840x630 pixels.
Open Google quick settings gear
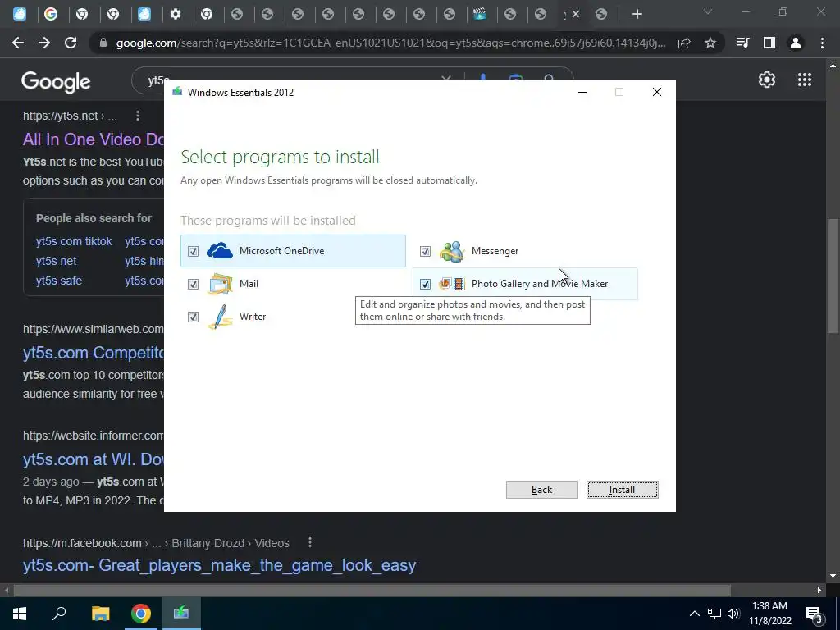pyautogui.click(x=767, y=80)
